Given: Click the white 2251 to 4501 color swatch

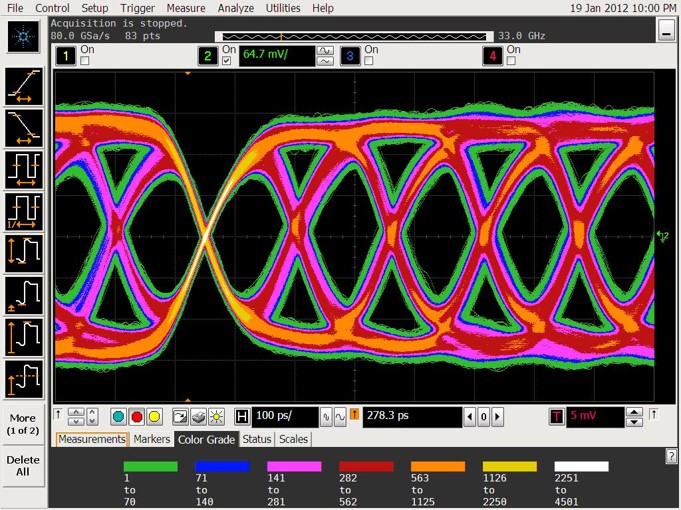Looking at the screenshot, I should point(582,467).
